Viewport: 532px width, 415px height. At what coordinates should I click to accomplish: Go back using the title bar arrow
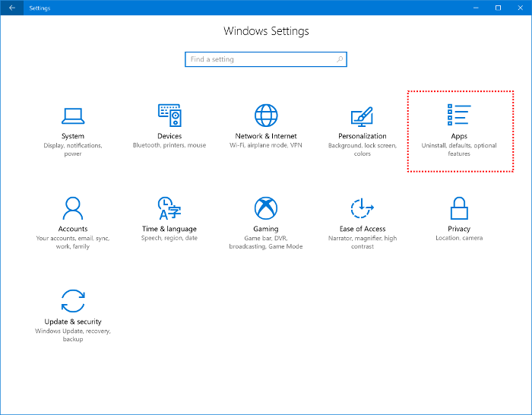pos(12,8)
